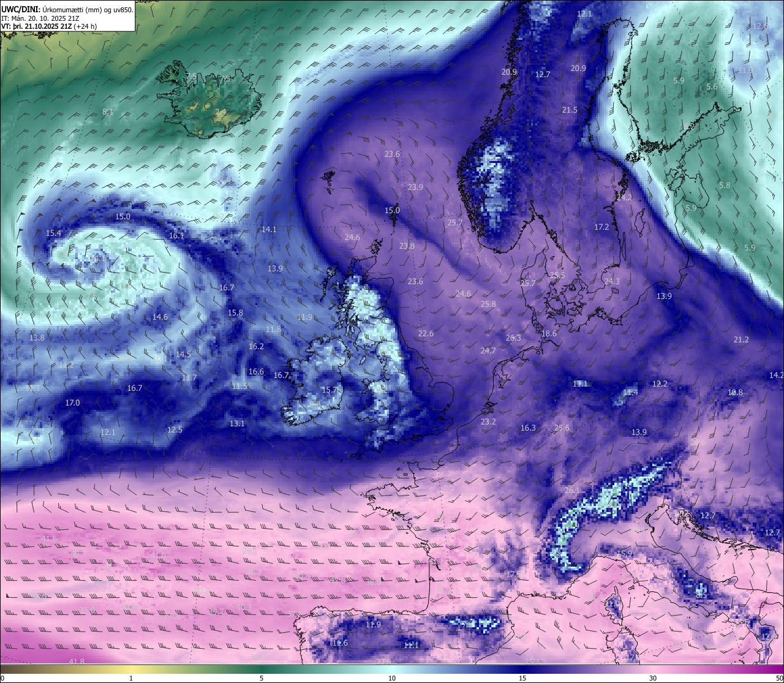Click the colorbar tick label 10
The height and width of the screenshot is (683, 784).
pos(392,677)
